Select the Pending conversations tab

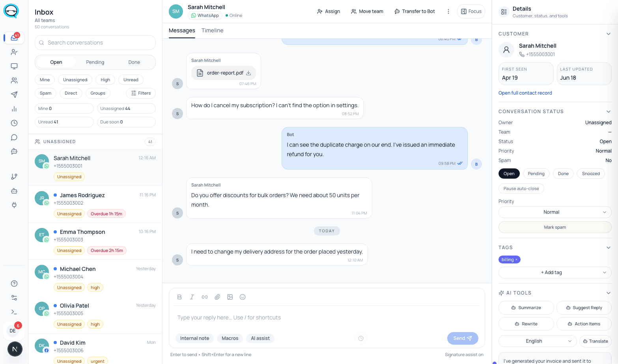coord(95,62)
